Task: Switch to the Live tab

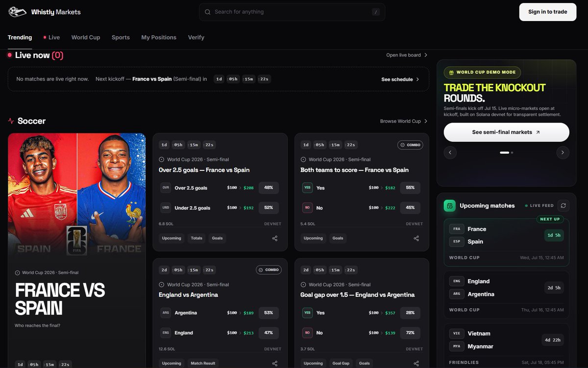Action: [51, 37]
